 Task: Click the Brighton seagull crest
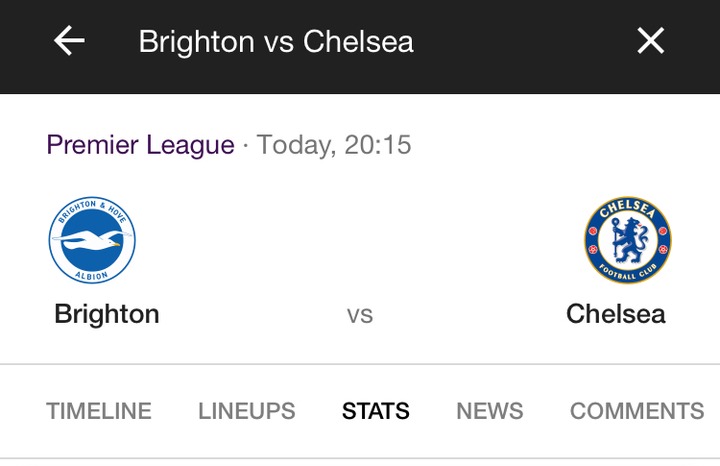coord(92,241)
